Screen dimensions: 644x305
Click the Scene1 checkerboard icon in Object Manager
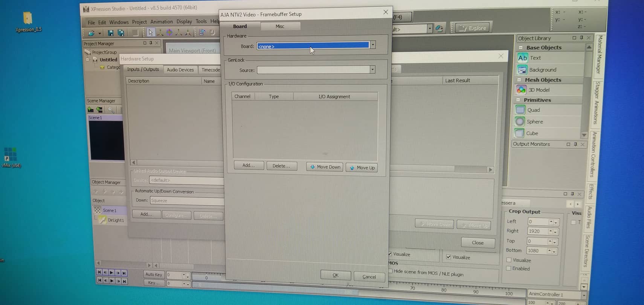point(98,210)
